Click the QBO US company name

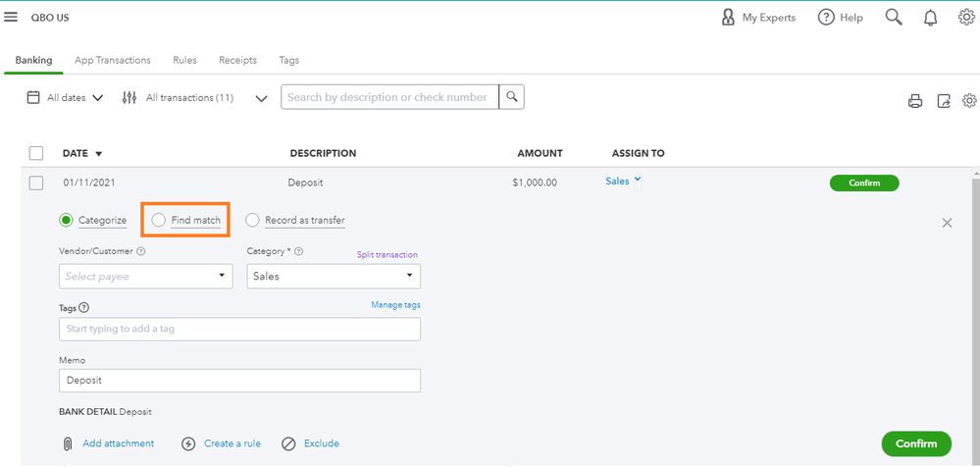(50, 18)
